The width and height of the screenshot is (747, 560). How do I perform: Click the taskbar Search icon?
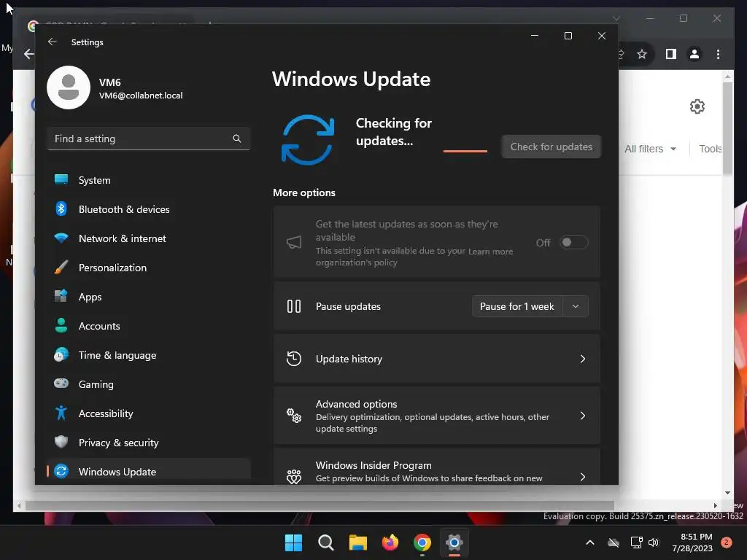click(x=326, y=542)
